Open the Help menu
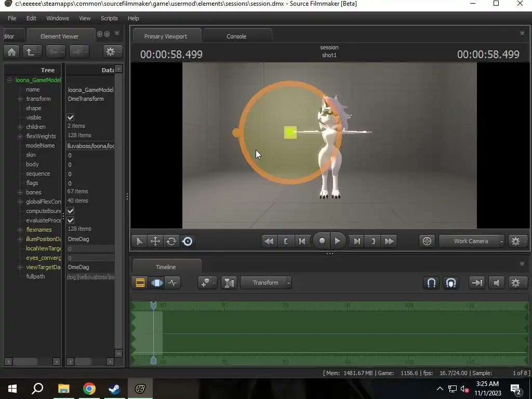This screenshot has height=399, width=532. pos(134,18)
